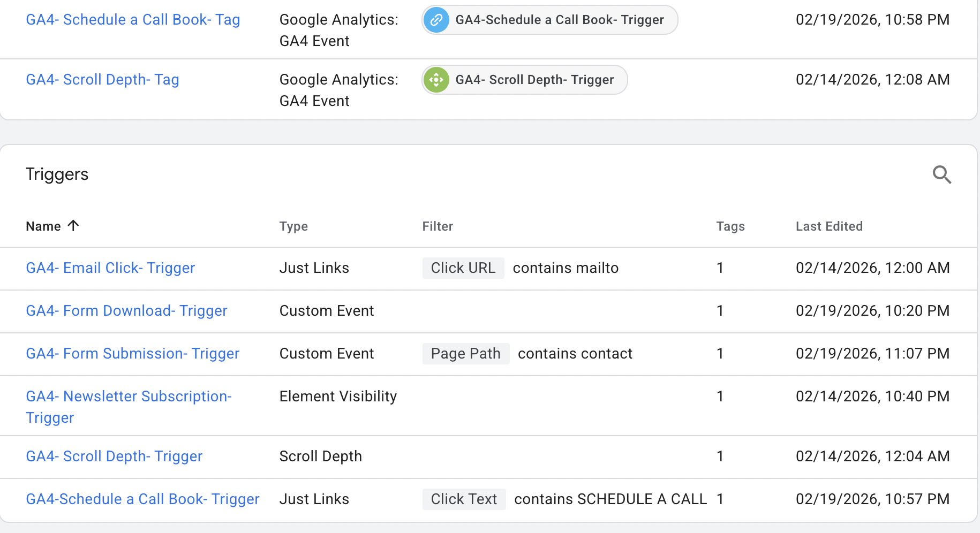980x533 pixels.
Task: Open GA4-Schedule a Call Book- Trigger link
Action: pyautogui.click(x=142, y=499)
